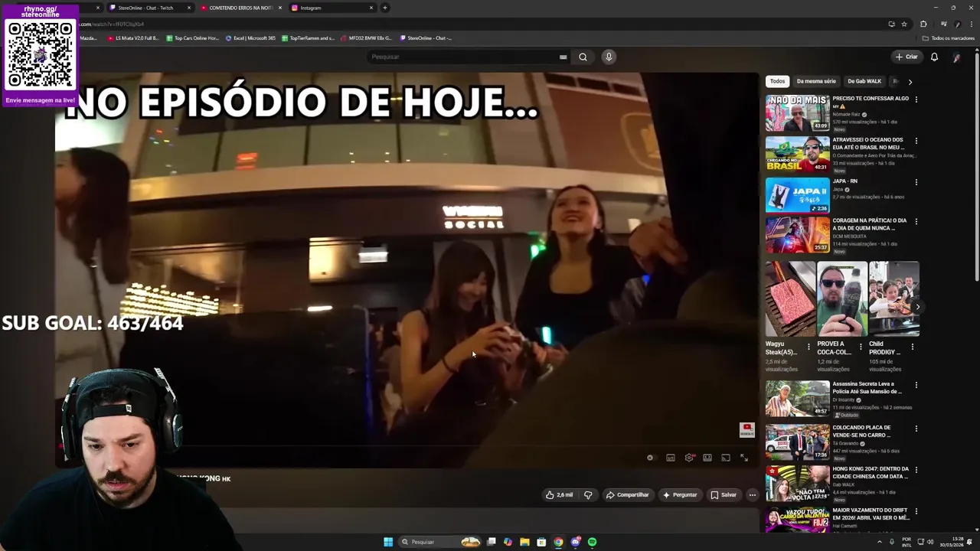Image resolution: width=980 pixels, height=551 pixels.
Task: Select the De Gab WALK chip
Action: [x=864, y=81]
